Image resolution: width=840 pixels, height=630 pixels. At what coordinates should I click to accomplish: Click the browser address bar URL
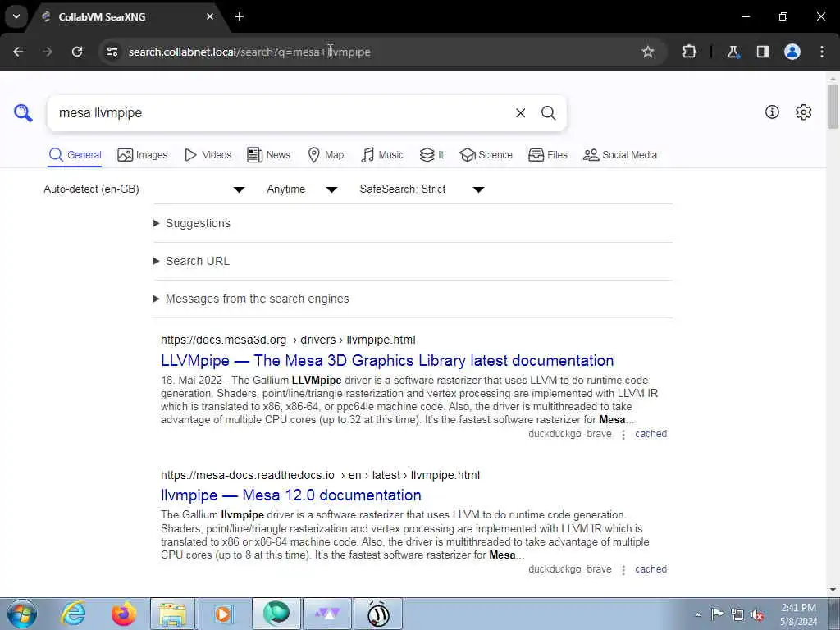pyautogui.click(x=249, y=52)
